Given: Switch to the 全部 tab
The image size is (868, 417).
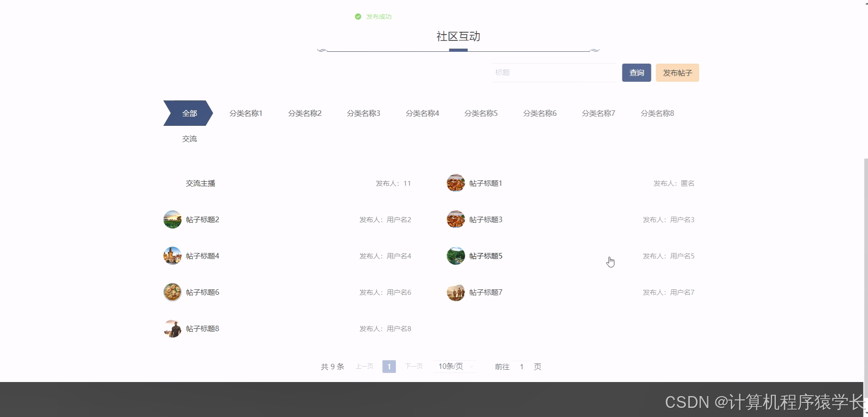Looking at the screenshot, I should (x=189, y=113).
